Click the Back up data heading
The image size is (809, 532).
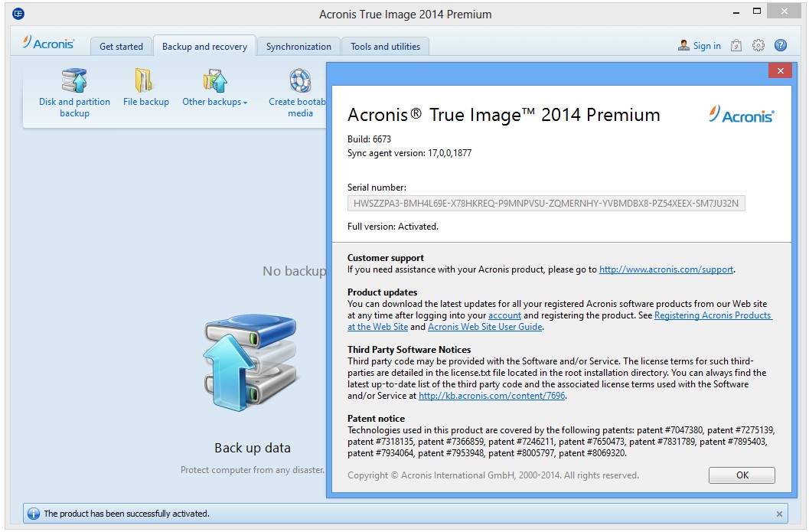click(x=253, y=448)
